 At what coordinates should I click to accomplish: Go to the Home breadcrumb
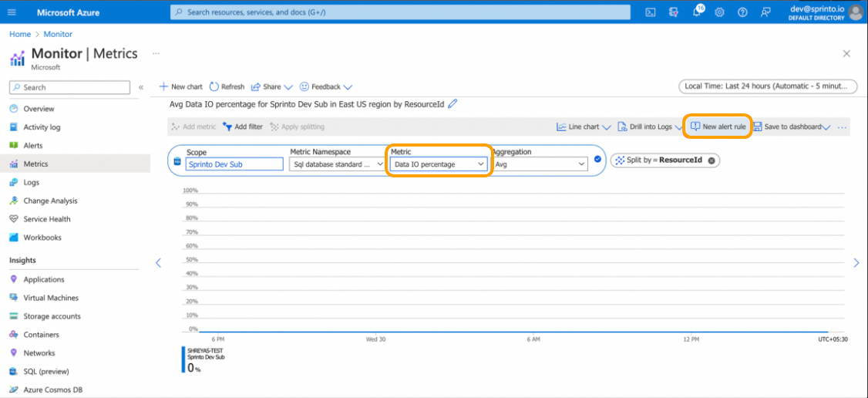click(x=20, y=34)
